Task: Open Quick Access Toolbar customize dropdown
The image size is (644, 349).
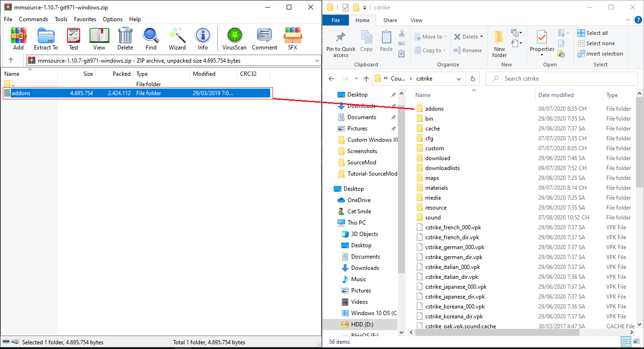Action: pos(365,8)
